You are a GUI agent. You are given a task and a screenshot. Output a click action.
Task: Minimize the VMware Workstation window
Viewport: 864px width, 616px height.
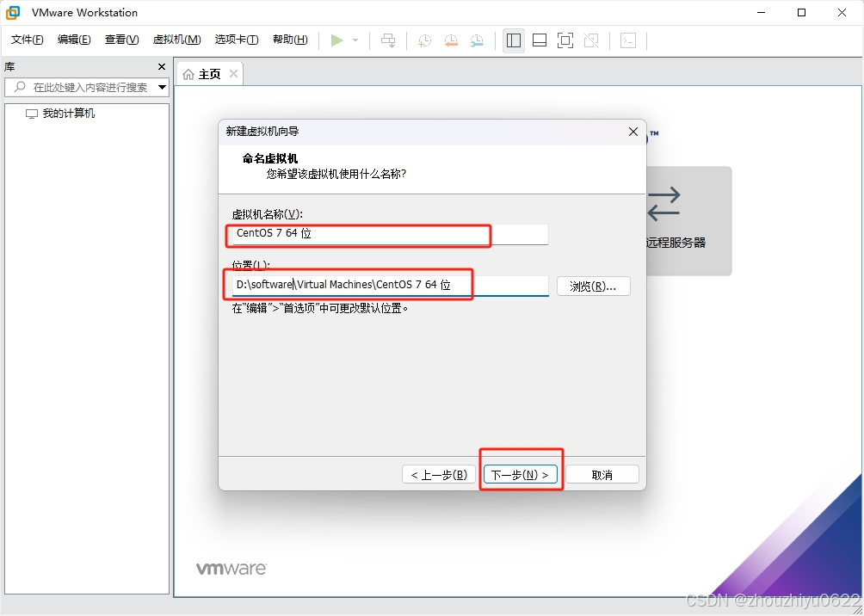tap(761, 12)
